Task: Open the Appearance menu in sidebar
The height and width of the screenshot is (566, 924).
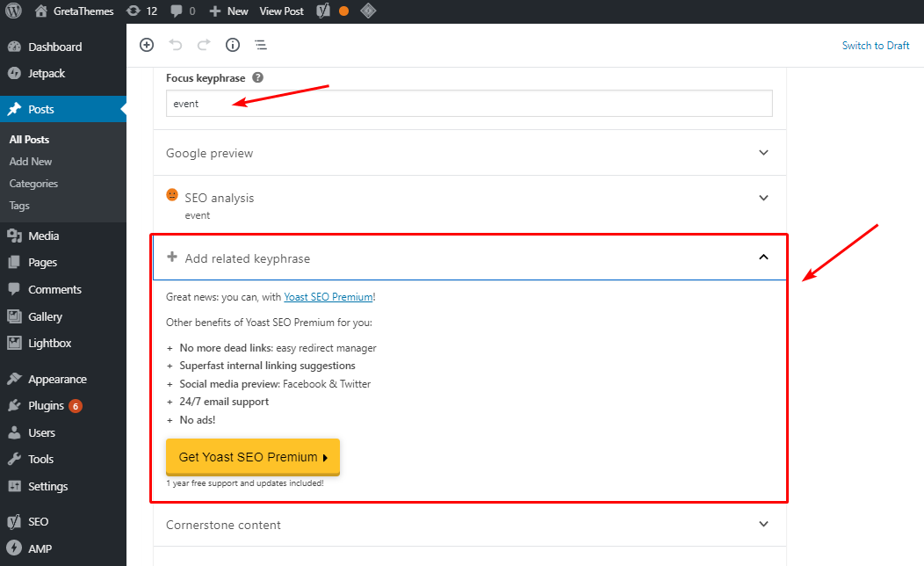Action: pyautogui.click(x=57, y=380)
